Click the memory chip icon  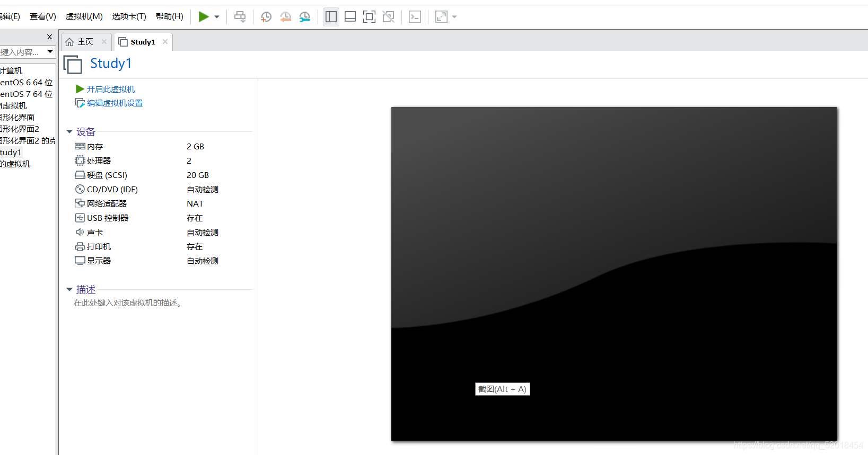click(80, 146)
